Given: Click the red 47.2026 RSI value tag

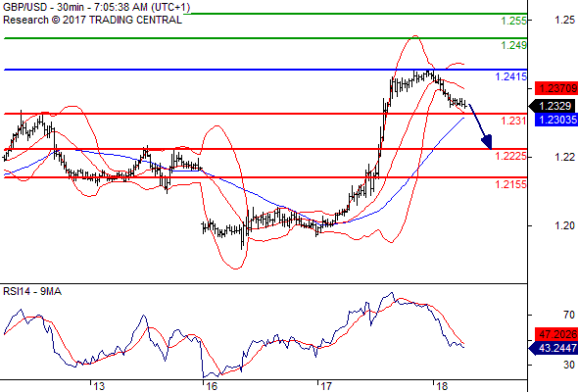Looking at the screenshot, I should (x=556, y=334).
